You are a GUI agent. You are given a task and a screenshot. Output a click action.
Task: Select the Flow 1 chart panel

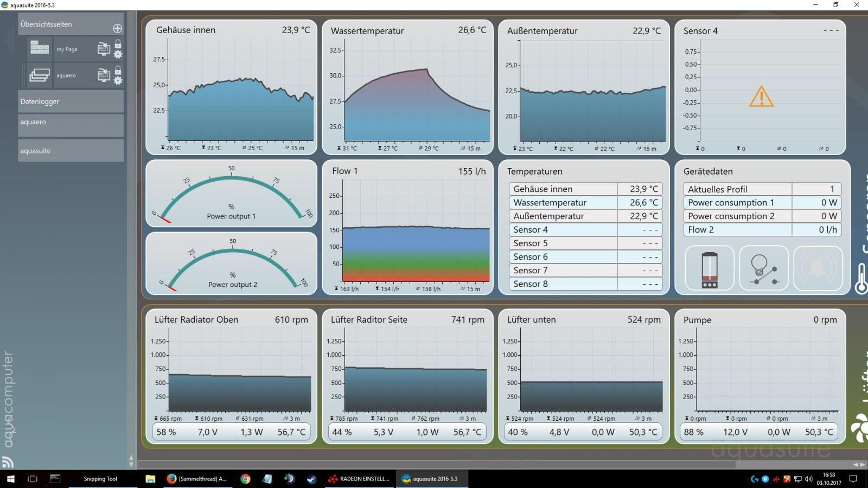[408, 227]
